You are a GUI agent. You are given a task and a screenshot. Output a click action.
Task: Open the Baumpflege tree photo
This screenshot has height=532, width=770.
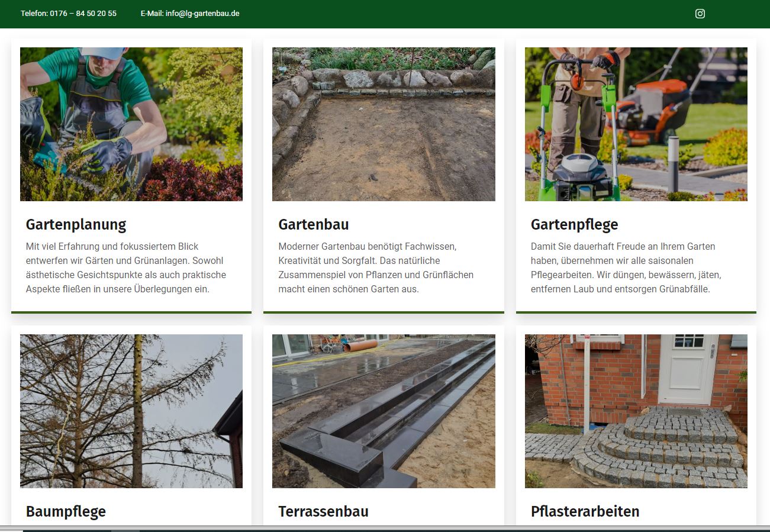point(131,411)
